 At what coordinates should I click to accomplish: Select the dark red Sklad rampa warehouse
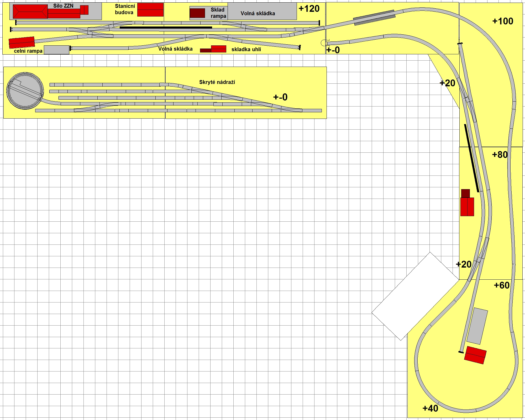coord(197,13)
